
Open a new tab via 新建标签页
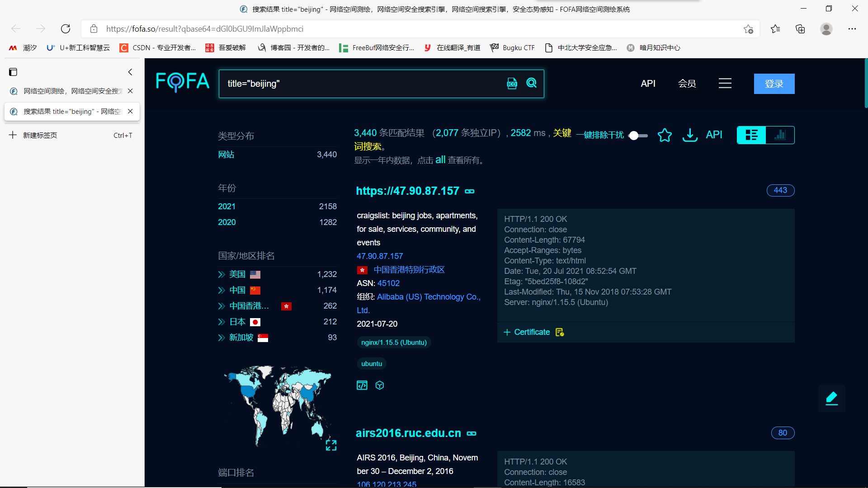(x=72, y=135)
